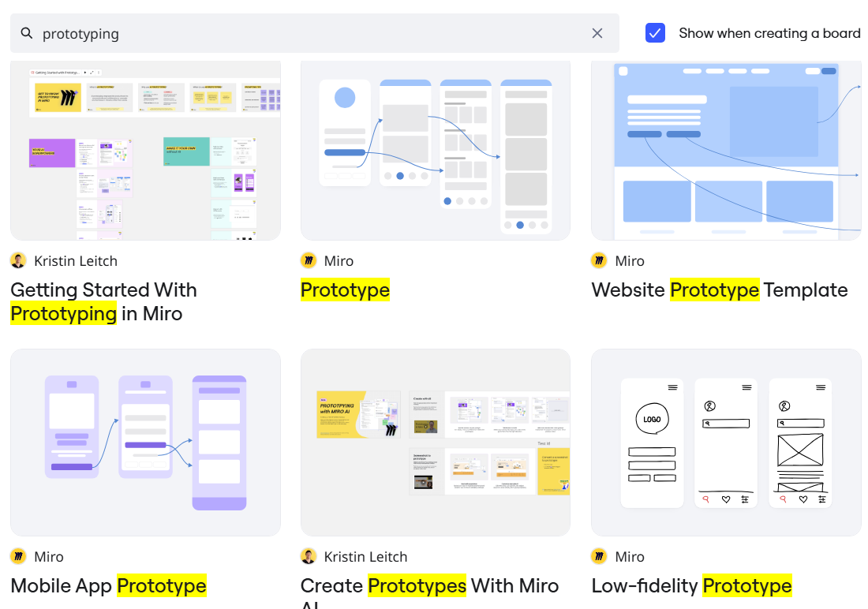Open the 'Low-fidelity Prototype' template
868x609 pixels.
coord(690,586)
